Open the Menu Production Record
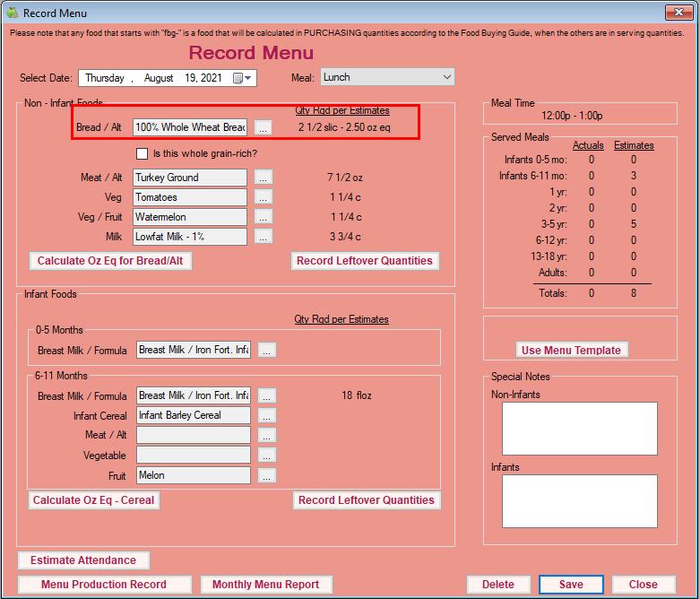The width and height of the screenshot is (700, 599). tap(104, 585)
